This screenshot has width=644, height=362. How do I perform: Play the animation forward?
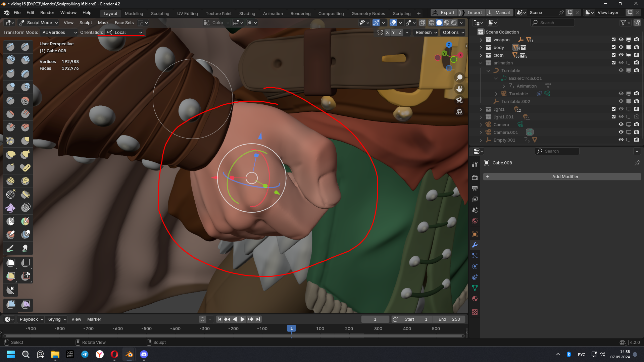(242, 319)
